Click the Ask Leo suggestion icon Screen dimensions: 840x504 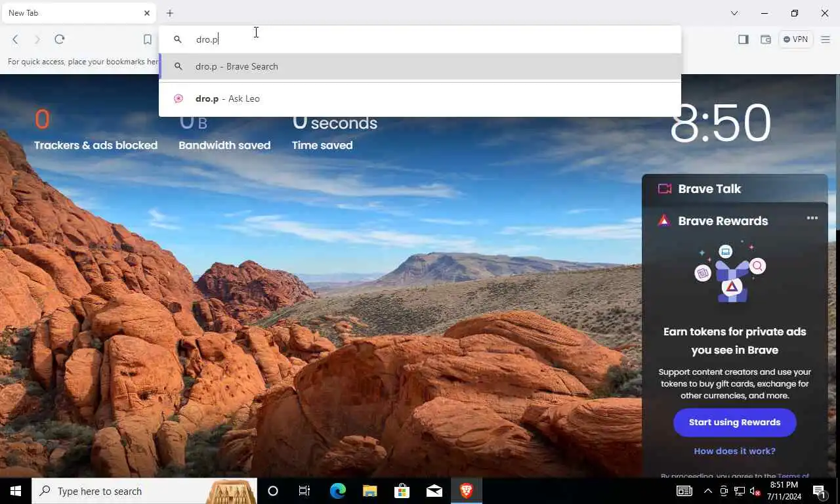pos(178,98)
